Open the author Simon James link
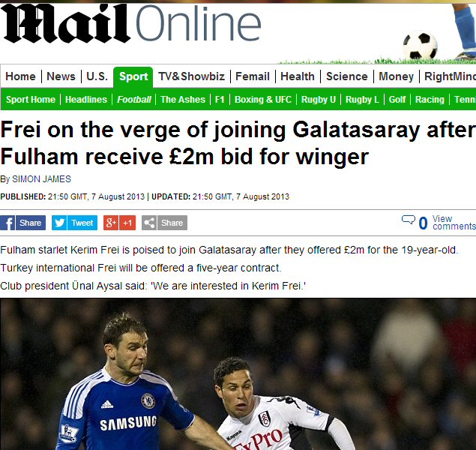 (41, 179)
